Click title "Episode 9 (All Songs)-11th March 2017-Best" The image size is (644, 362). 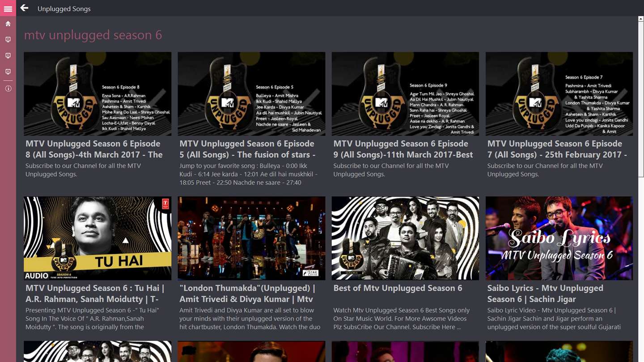tap(403, 149)
